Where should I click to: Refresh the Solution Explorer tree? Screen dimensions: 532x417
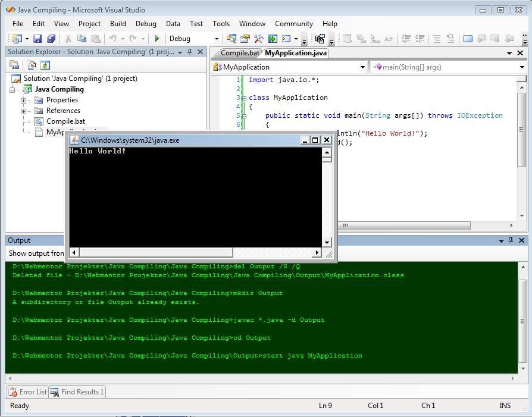(x=45, y=65)
